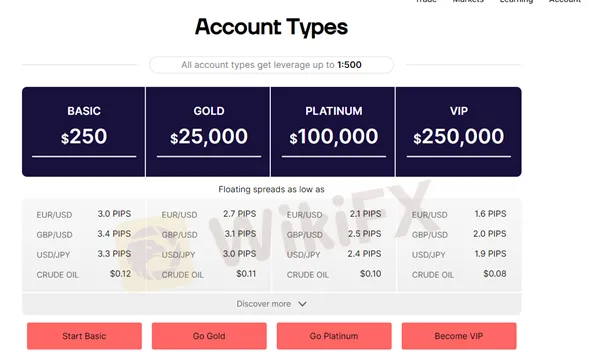
Task: Click Gold GBP/USD 3.1 PIPS row
Action: pyautogui.click(x=209, y=234)
